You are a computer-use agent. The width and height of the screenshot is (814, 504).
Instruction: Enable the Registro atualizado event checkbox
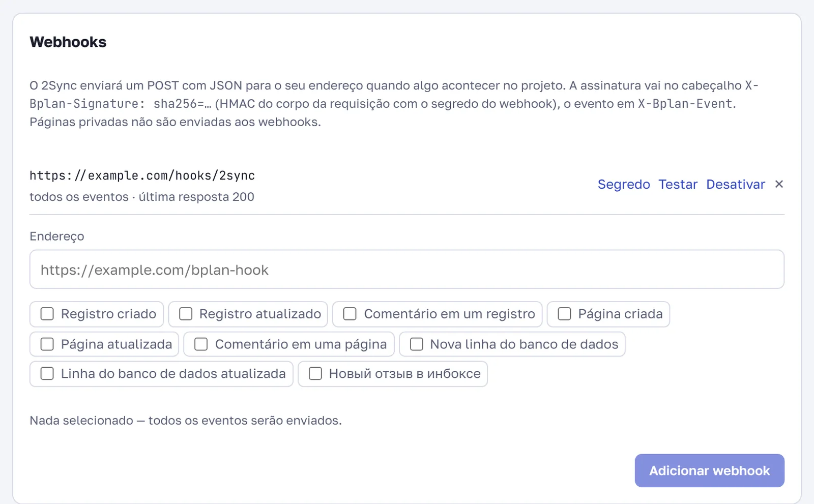186,314
